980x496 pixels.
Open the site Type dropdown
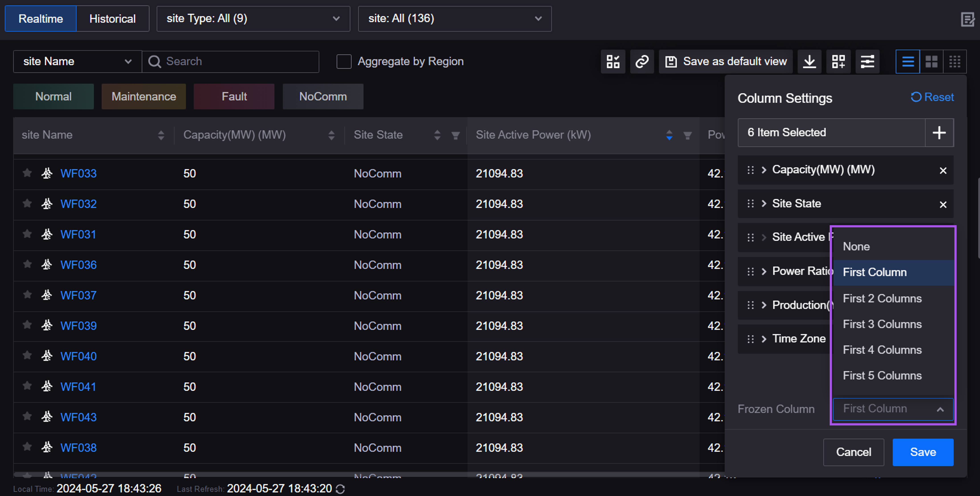pos(253,19)
